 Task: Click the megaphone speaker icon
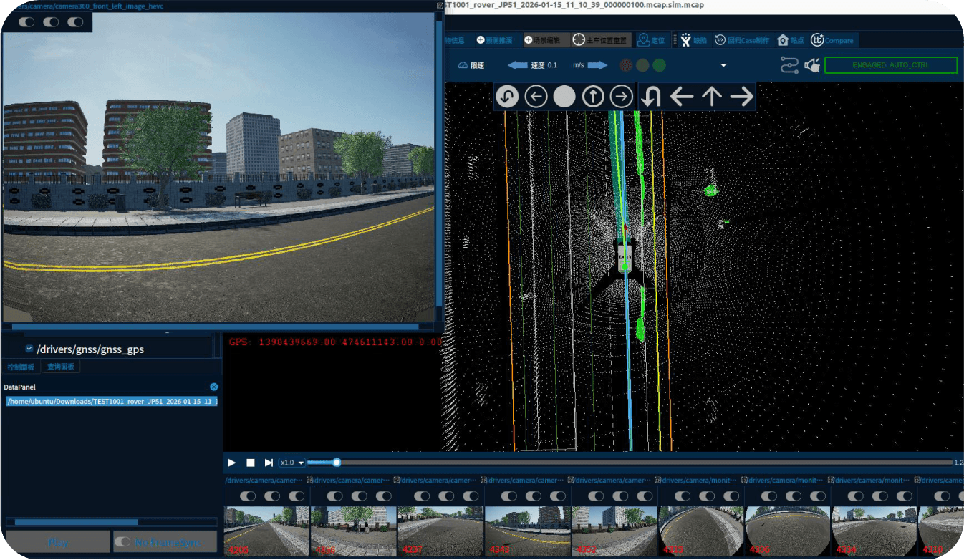tap(812, 65)
